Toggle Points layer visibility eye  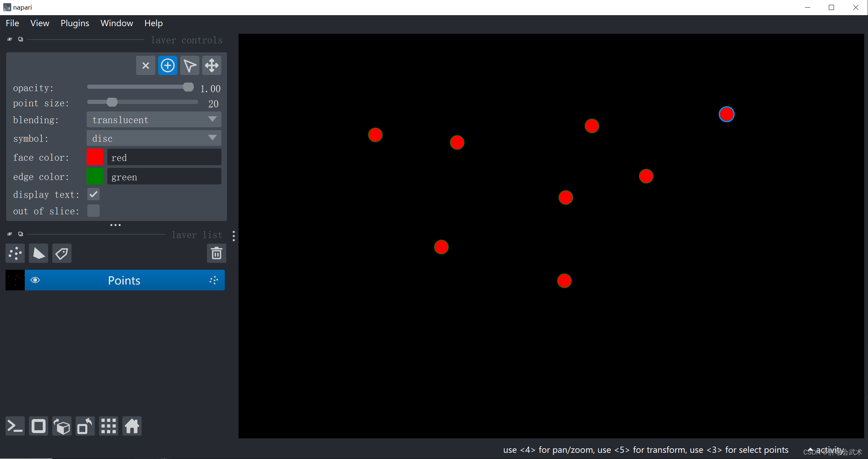point(35,280)
